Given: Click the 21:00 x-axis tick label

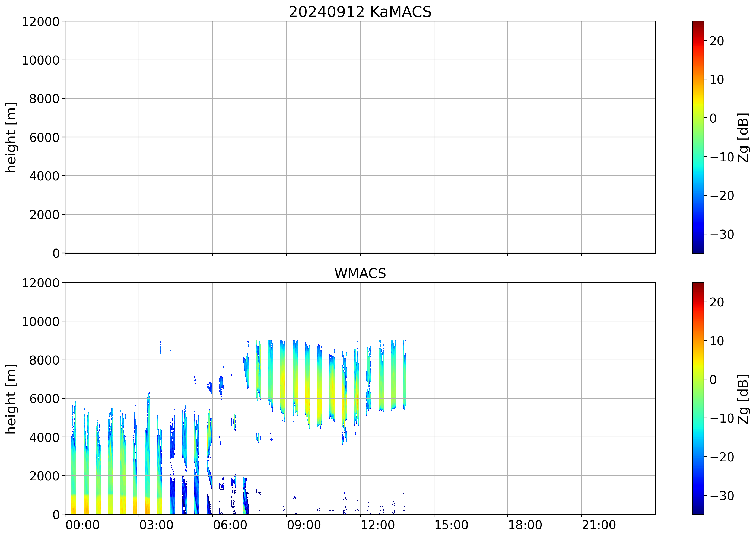Looking at the screenshot, I should tap(599, 525).
